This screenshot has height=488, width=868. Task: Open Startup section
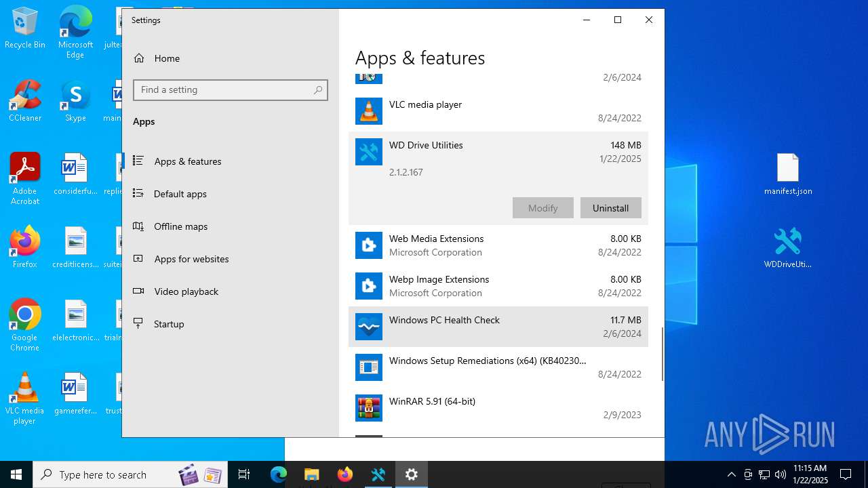tap(231, 324)
